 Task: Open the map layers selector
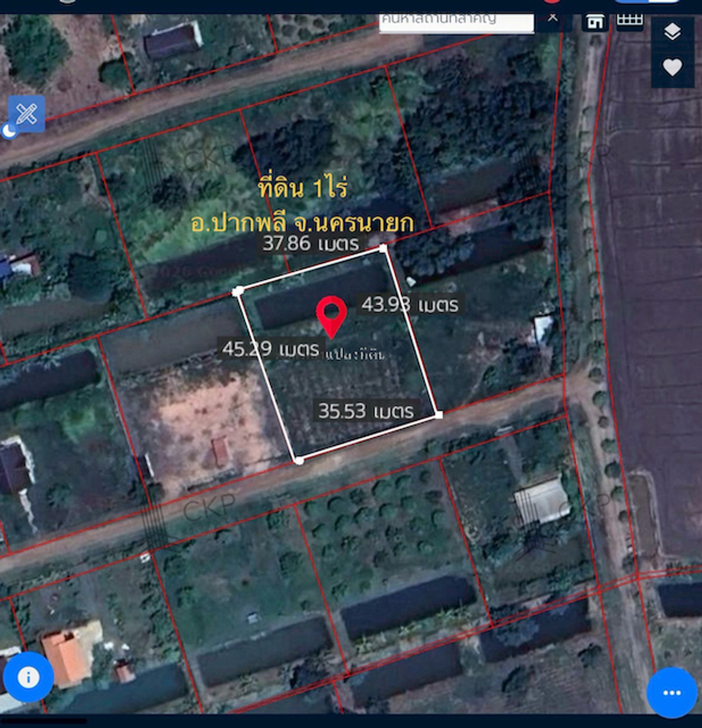[x=672, y=32]
